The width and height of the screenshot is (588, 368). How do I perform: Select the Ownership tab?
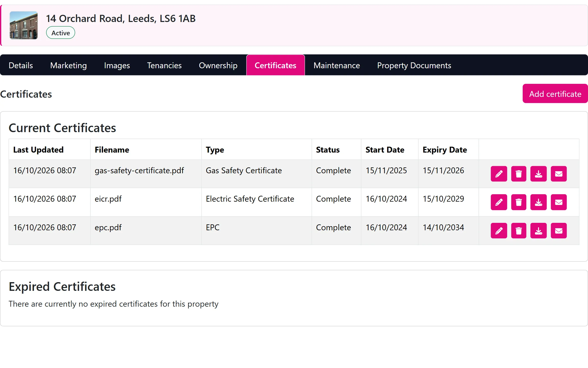click(x=218, y=65)
